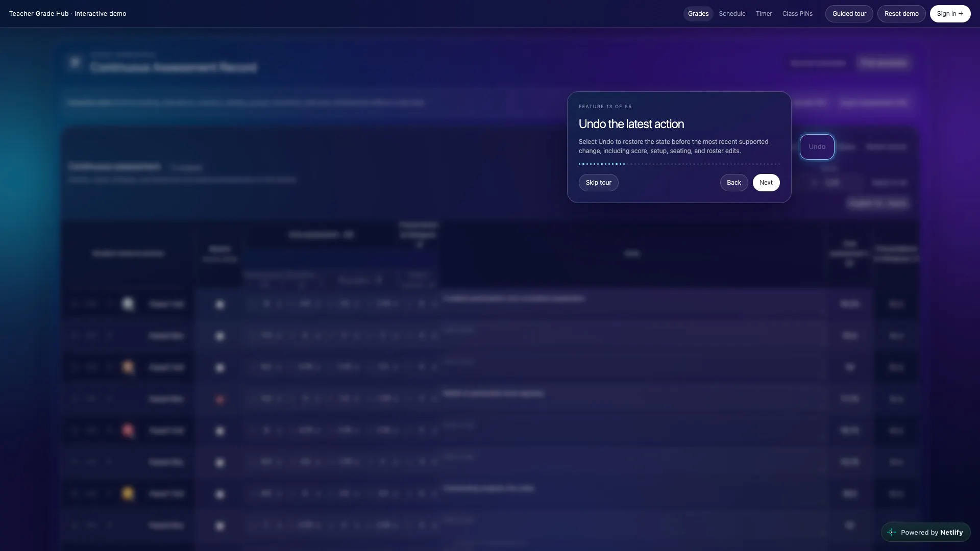Start the Guided tour
This screenshot has height=551, width=980.
(x=849, y=14)
